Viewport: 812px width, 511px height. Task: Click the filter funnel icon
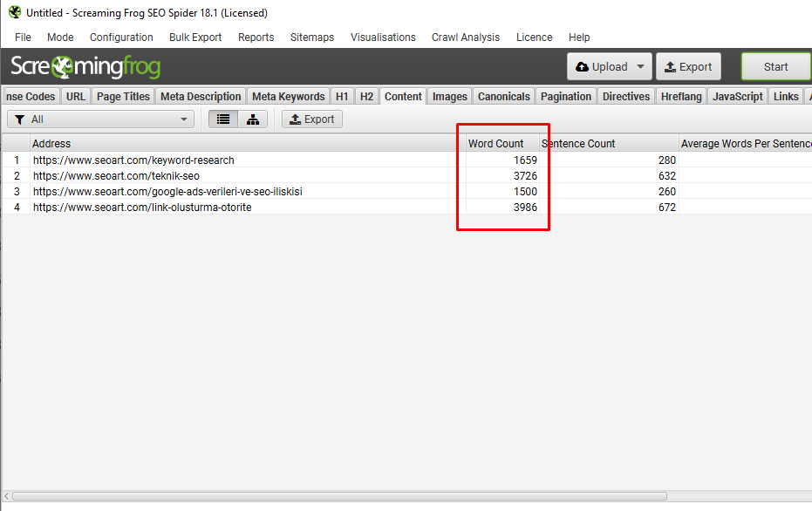pos(19,119)
